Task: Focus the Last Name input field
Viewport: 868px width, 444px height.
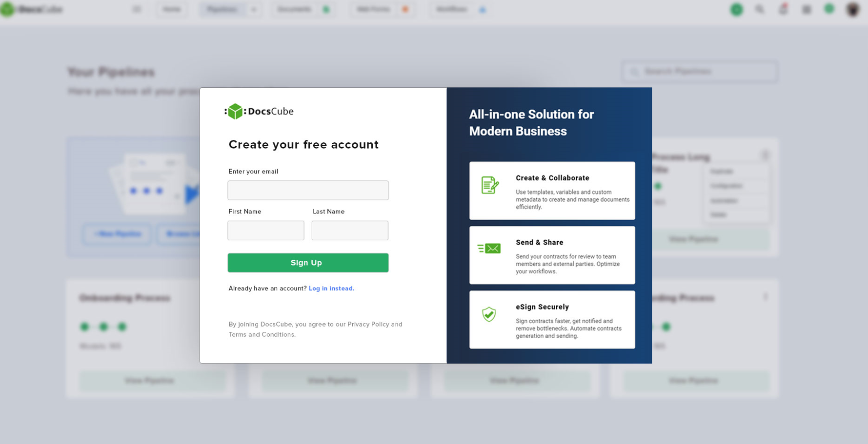Action: 350,231
